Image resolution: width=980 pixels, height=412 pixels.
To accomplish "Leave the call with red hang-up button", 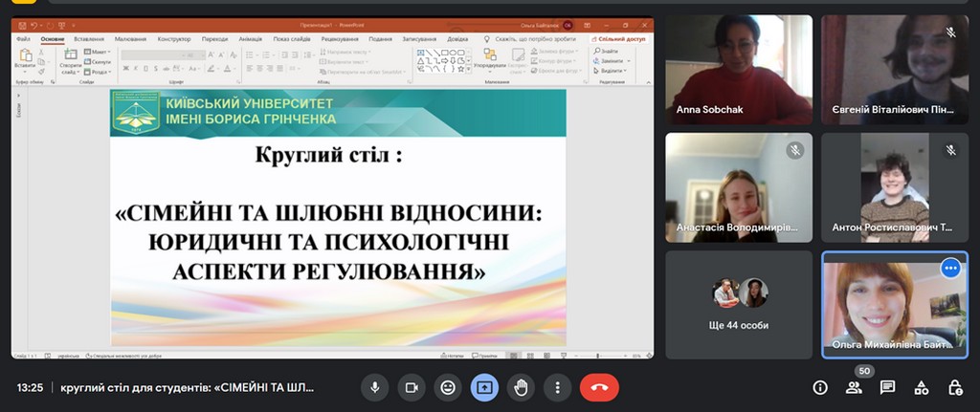I will (x=599, y=387).
